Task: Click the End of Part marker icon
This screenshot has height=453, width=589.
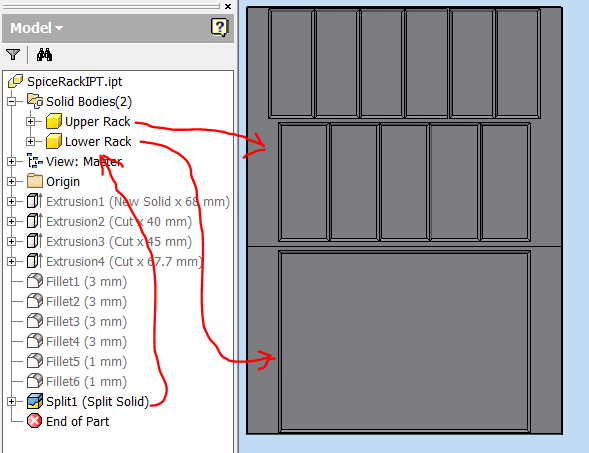Action: (35, 421)
